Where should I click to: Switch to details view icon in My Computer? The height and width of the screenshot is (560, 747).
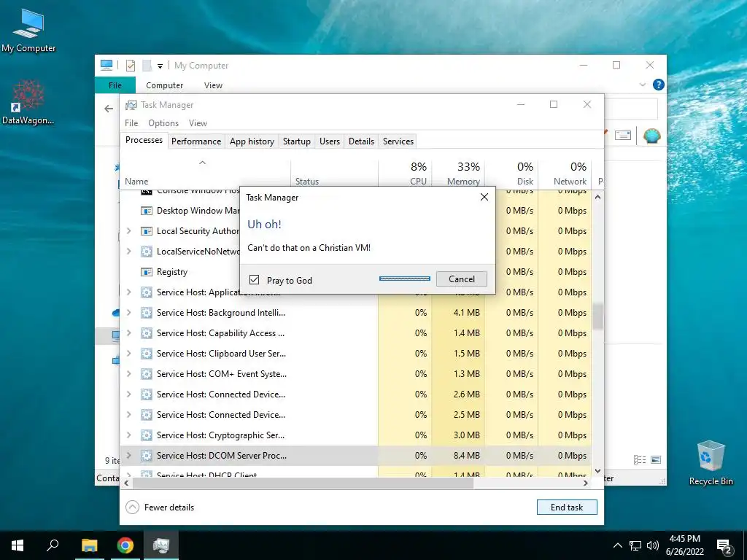(640, 459)
